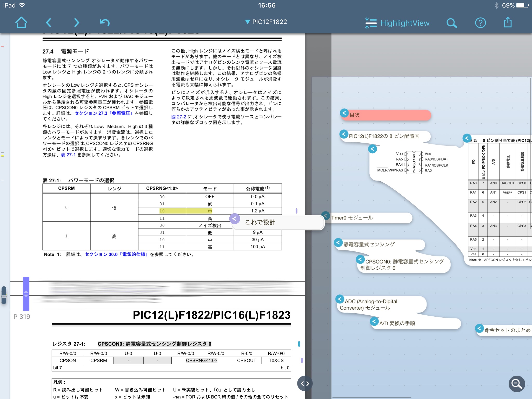The image size is (532, 399).
Task: Tap the left edge sidebar grip handle
Action: (x=4, y=296)
